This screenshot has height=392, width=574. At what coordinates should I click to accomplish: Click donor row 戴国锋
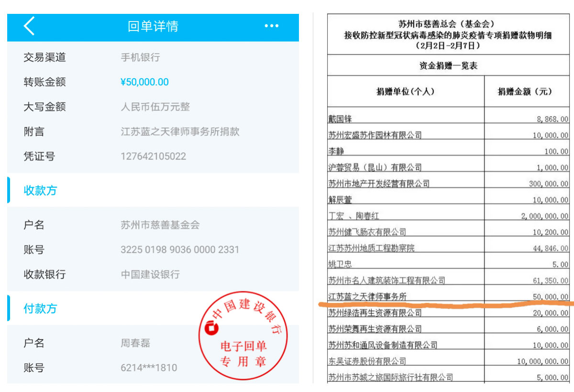point(340,119)
